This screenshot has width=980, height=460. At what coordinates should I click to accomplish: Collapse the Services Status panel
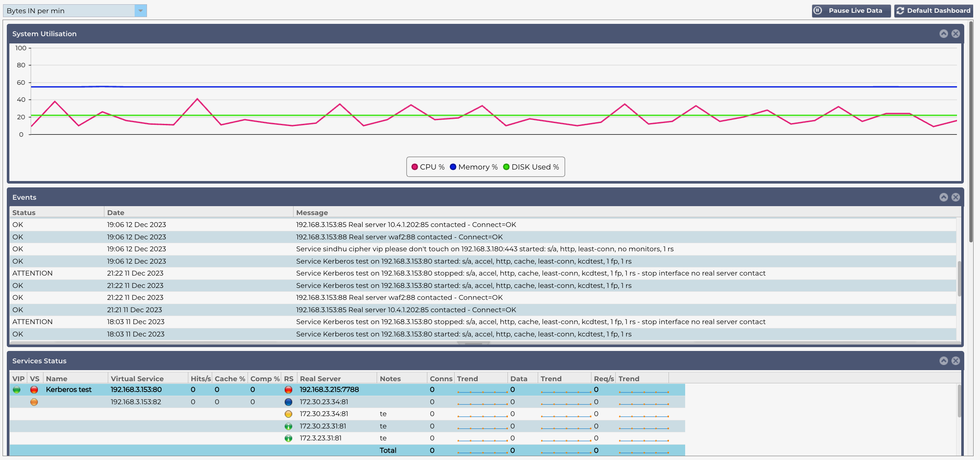[943, 361]
